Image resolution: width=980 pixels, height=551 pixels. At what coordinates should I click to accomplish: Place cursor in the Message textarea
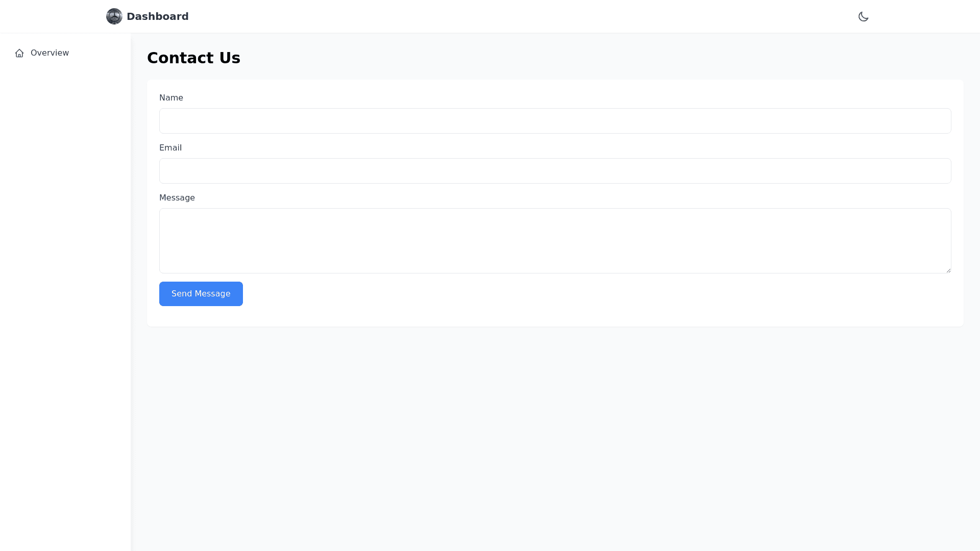[x=555, y=240]
